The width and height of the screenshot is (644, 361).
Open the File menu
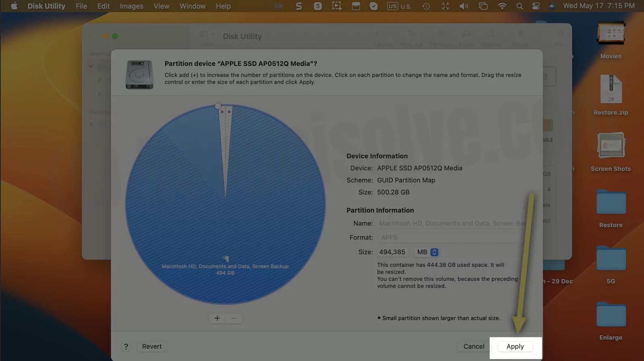(81, 6)
